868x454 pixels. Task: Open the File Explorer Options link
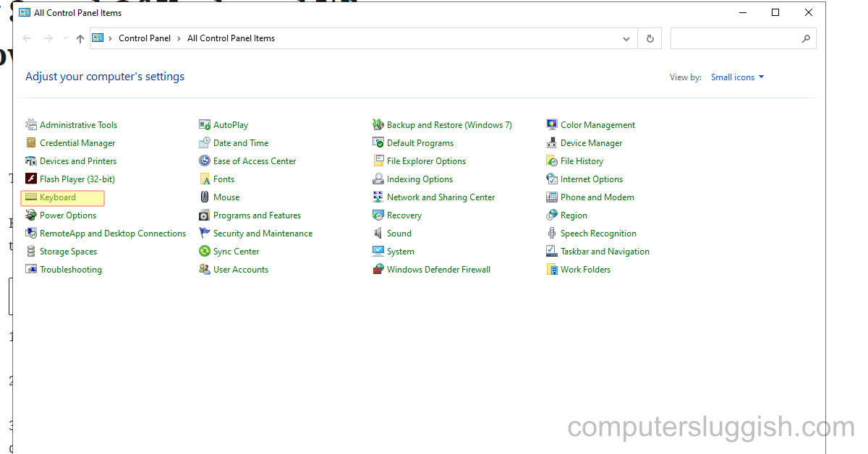coord(426,161)
